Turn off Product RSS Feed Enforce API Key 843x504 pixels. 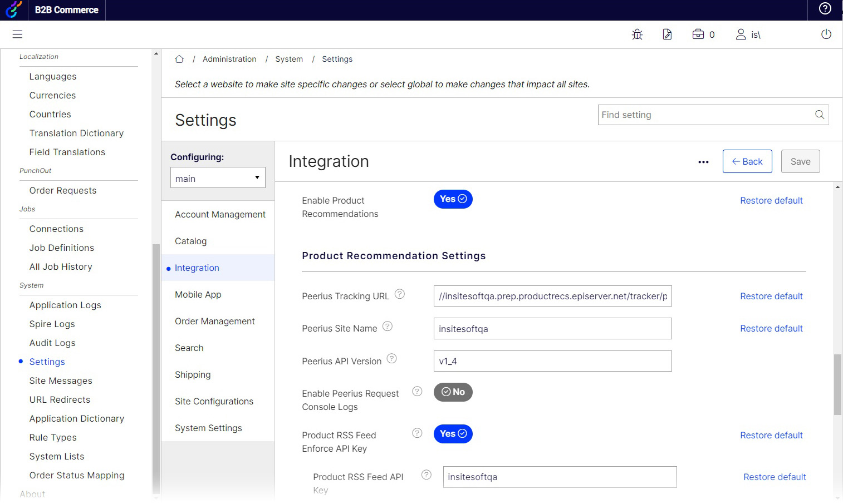pos(453,434)
